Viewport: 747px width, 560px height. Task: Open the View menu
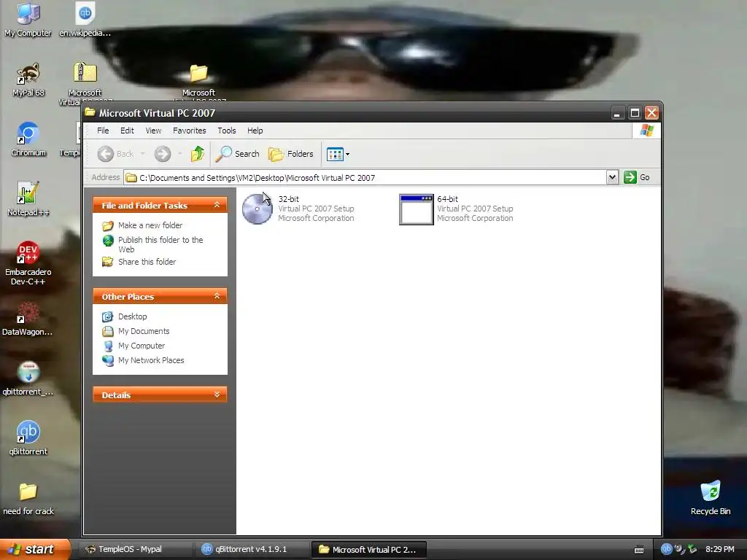click(x=153, y=131)
